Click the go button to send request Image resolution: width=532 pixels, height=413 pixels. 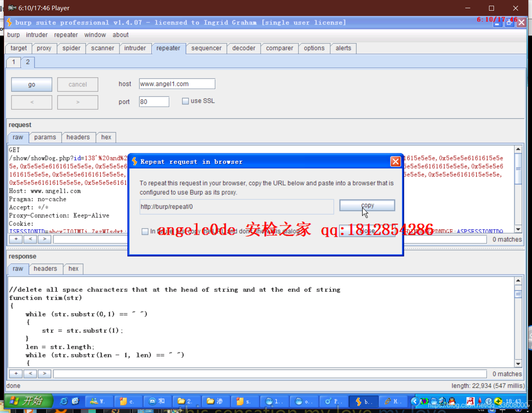pyautogui.click(x=32, y=84)
